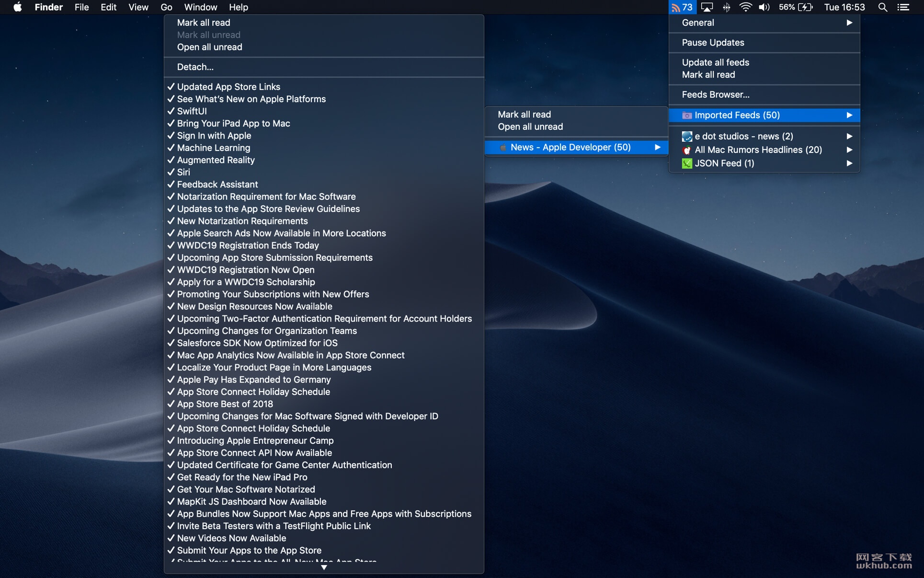924x578 pixels.
Task: Click the scroll-down arrow at list bottom
Action: [324, 567]
